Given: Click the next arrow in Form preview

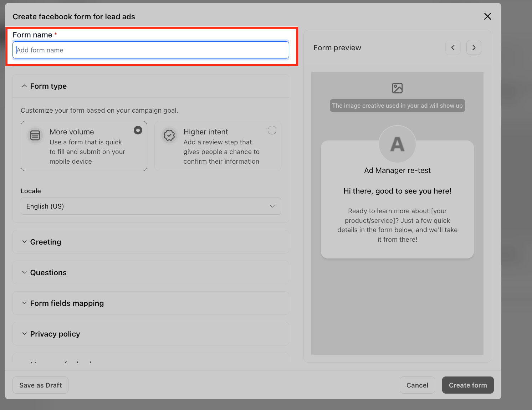Looking at the screenshot, I should 474,47.
